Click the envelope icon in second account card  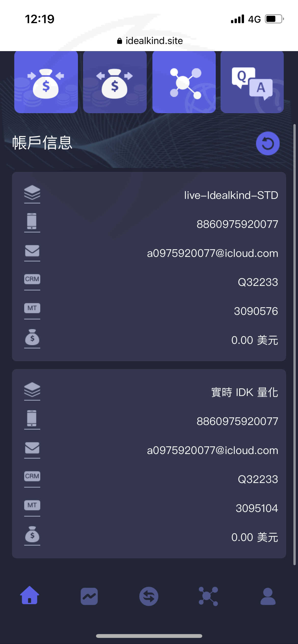tap(32, 448)
